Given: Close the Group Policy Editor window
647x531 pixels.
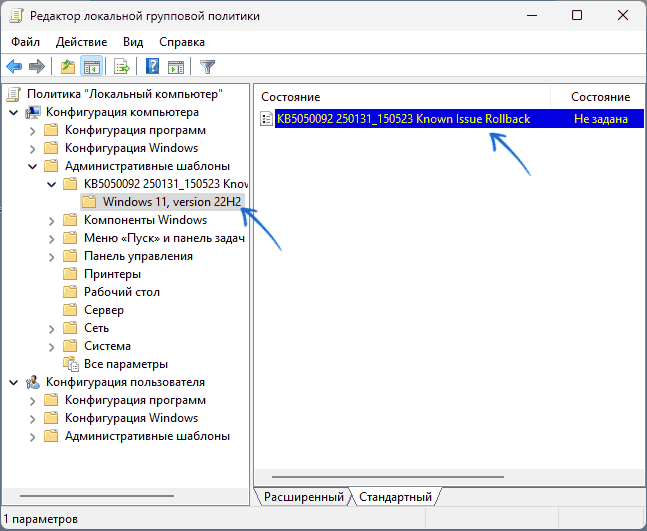Looking at the screenshot, I should [623, 16].
